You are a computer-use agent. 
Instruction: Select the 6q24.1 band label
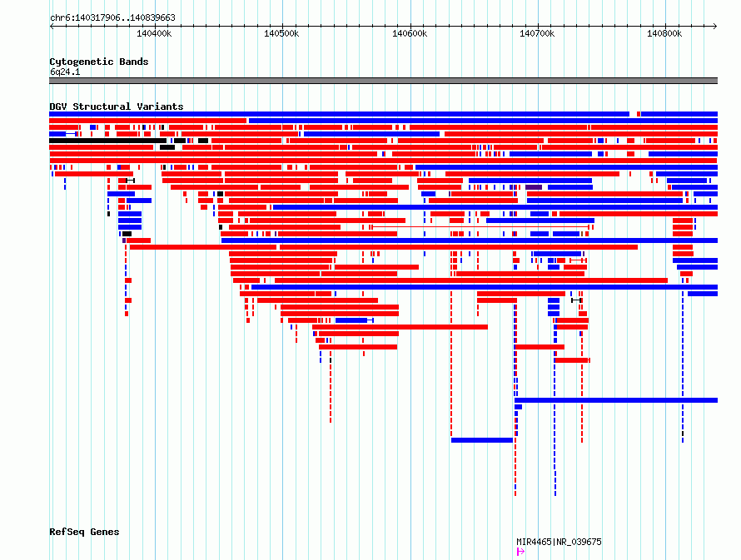pyautogui.click(x=65, y=72)
